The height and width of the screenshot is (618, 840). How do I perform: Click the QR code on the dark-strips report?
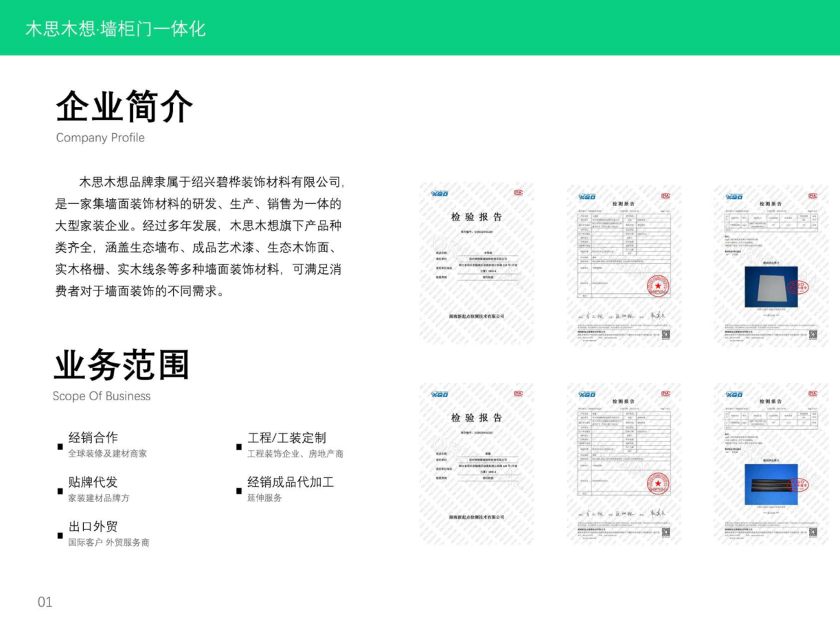(813, 532)
